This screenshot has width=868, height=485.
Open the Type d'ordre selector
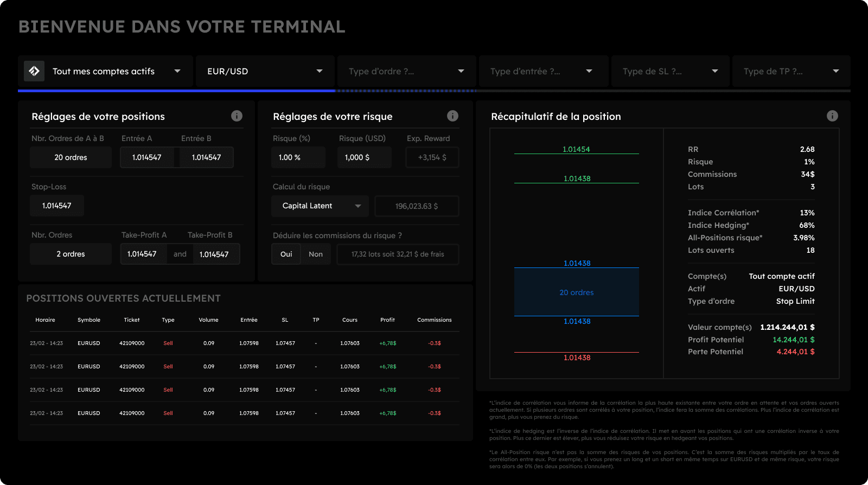click(x=406, y=72)
